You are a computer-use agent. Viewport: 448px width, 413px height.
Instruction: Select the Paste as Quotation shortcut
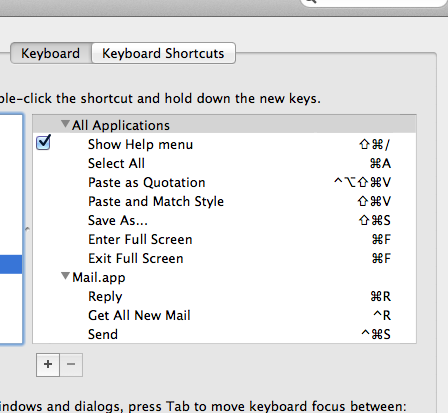224,183
